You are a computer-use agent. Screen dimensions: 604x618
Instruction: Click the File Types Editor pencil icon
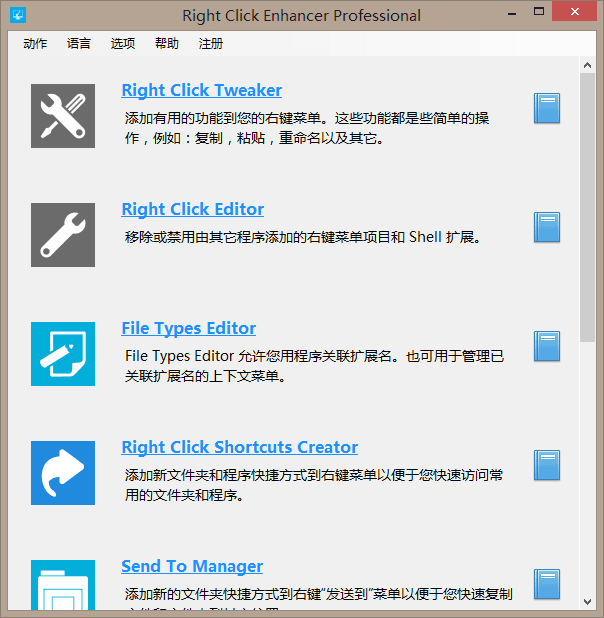coord(63,354)
